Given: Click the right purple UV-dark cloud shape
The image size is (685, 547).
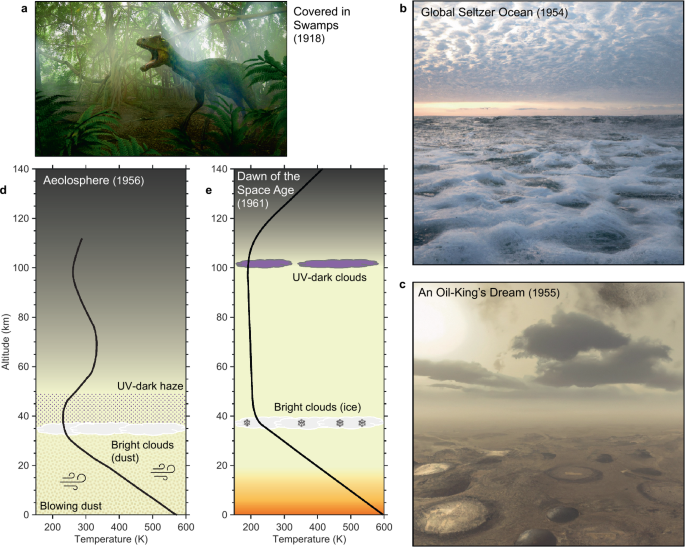Looking at the screenshot, I should click(338, 263).
